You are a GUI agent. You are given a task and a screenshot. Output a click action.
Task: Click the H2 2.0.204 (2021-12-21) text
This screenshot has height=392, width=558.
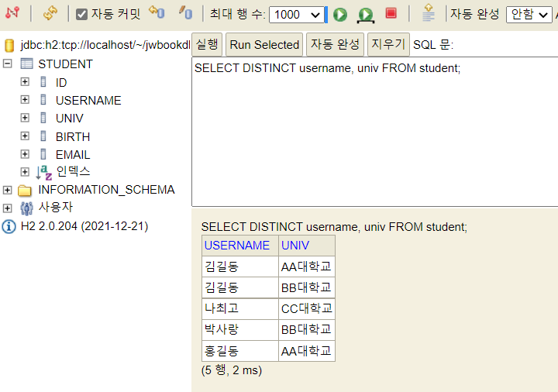84,226
